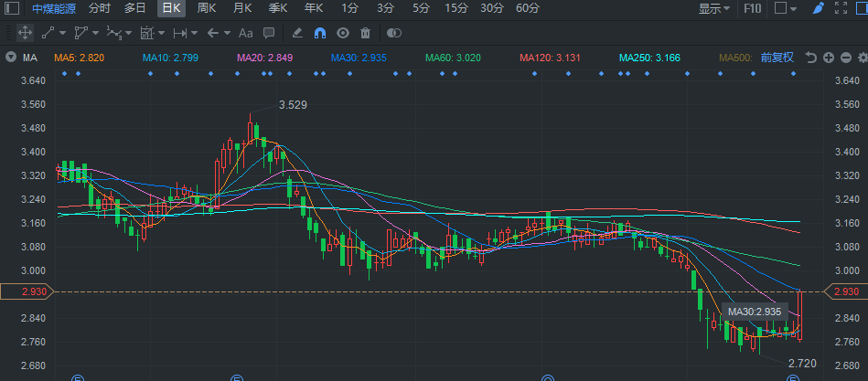The height and width of the screenshot is (381, 868).
Task: Switch to 60分 chart period
Action: point(527,8)
